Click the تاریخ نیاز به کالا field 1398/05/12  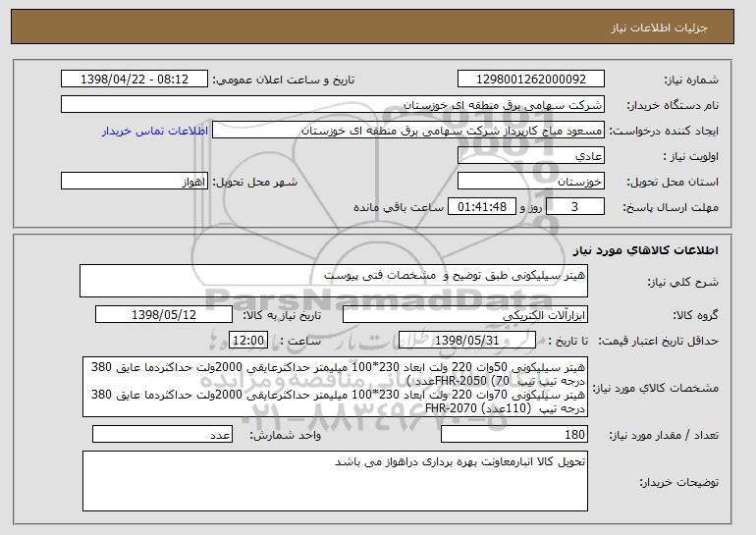tap(163, 315)
